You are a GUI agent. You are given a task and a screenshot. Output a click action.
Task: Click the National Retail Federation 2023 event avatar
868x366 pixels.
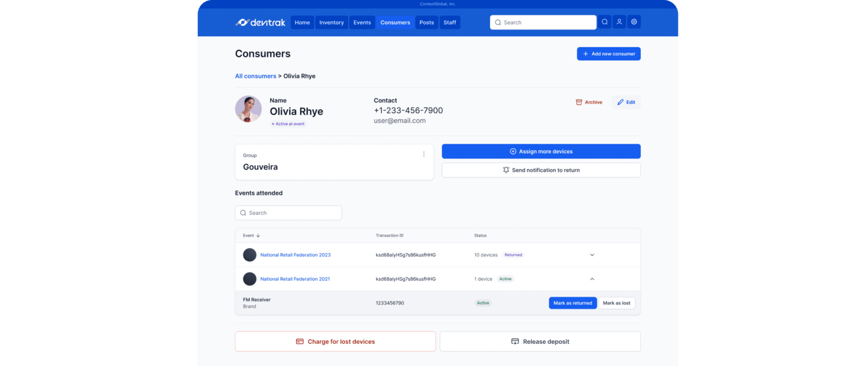point(250,255)
